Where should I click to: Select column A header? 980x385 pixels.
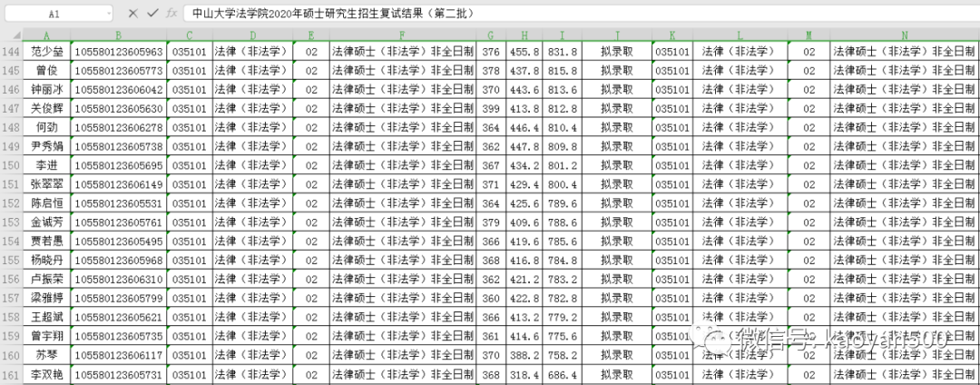[47, 35]
